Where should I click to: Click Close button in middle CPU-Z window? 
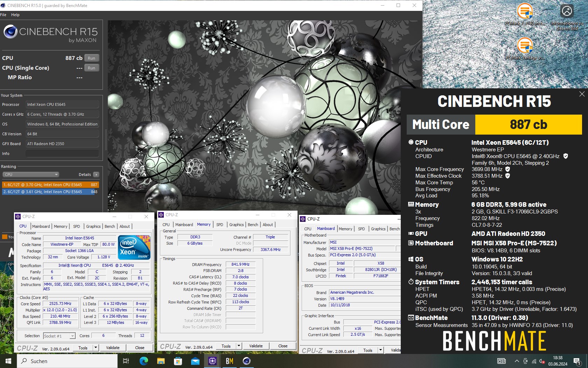tap(283, 346)
